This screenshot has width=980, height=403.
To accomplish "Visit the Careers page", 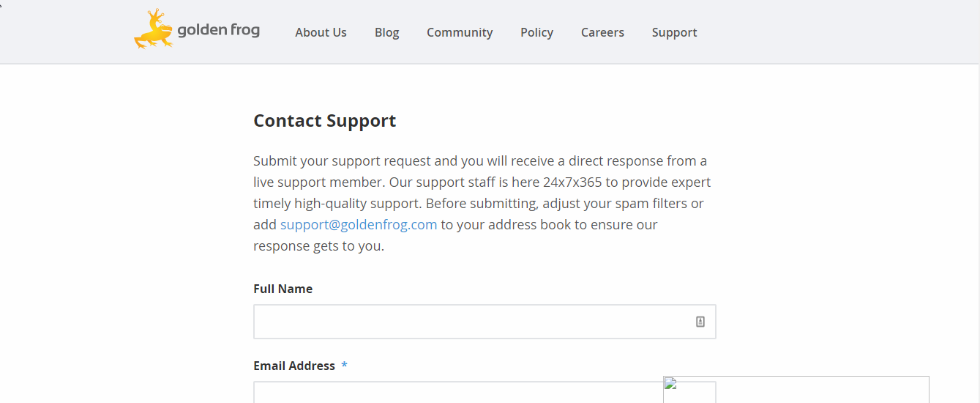I will tap(602, 32).
